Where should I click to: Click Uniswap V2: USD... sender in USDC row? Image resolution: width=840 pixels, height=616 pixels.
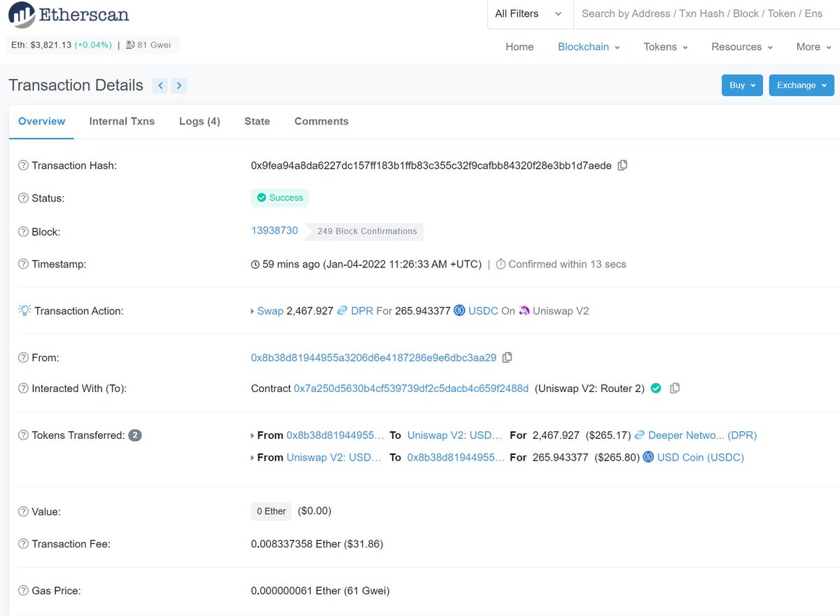pos(334,458)
